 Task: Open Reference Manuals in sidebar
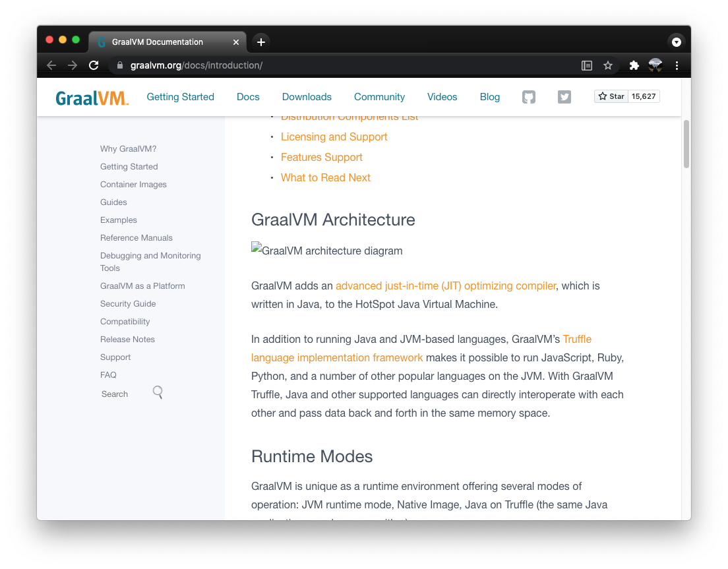pos(136,237)
